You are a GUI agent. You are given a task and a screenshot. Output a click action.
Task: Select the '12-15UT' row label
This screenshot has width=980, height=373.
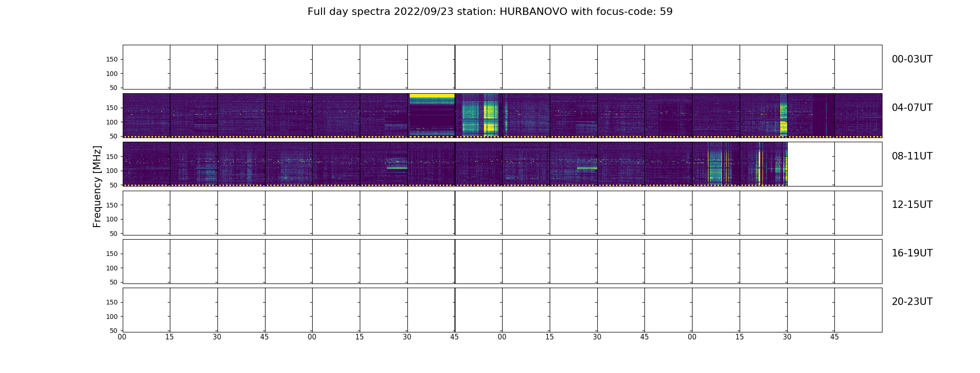(912, 205)
